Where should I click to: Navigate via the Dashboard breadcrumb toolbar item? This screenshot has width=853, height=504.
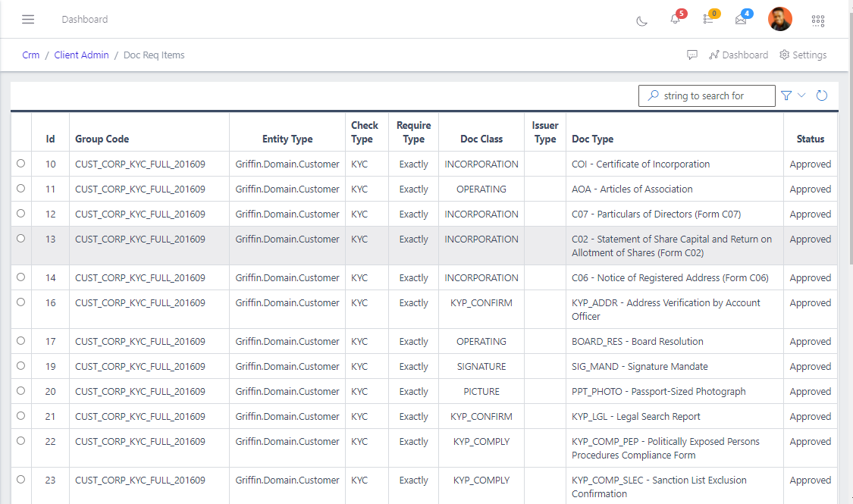[739, 55]
